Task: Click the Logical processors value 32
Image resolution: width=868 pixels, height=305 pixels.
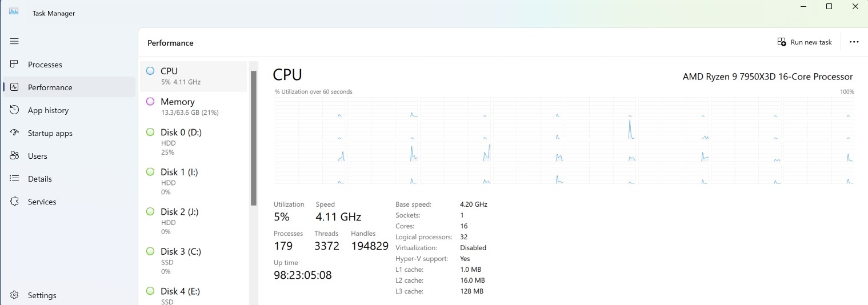Action: tap(464, 237)
